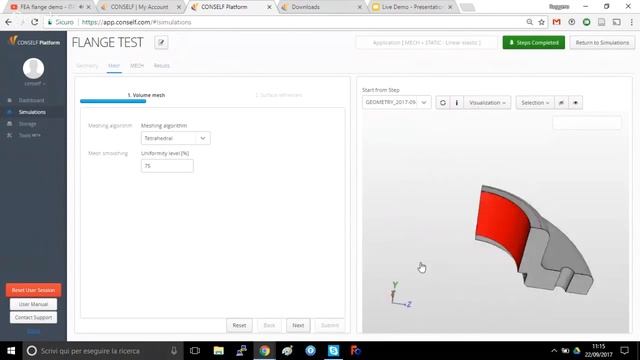The height and width of the screenshot is (360, 640).
Task: Open the Dashboard sidebar item
Action: pyautogui.click(x=31, y=100)
